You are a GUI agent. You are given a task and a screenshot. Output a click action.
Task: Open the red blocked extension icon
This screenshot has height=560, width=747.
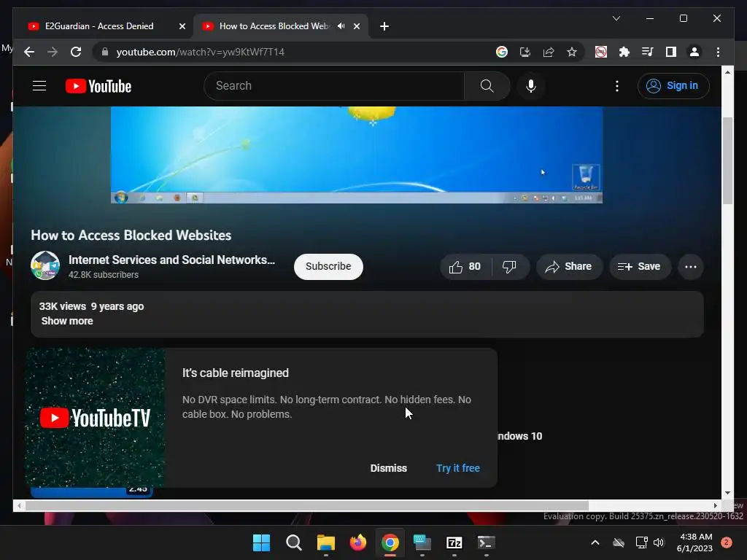coord(601,52)
